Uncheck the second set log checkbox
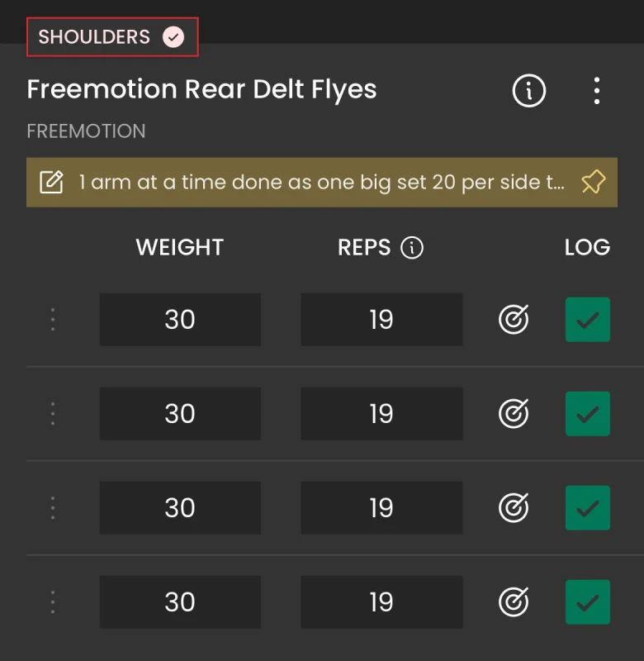Viewport: 644px width, 661px height. click(588, 414)
